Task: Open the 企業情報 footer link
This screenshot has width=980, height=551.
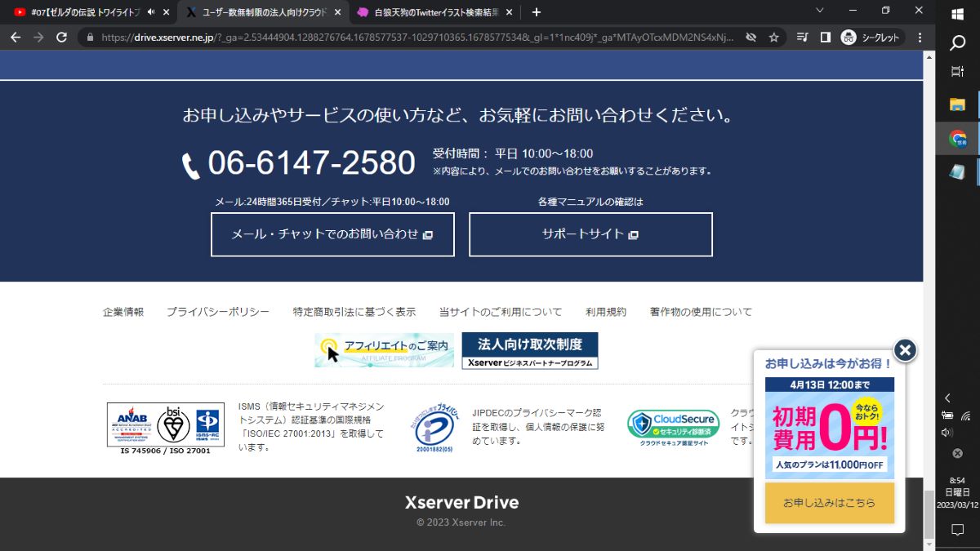Action: (x=123, y=312)
